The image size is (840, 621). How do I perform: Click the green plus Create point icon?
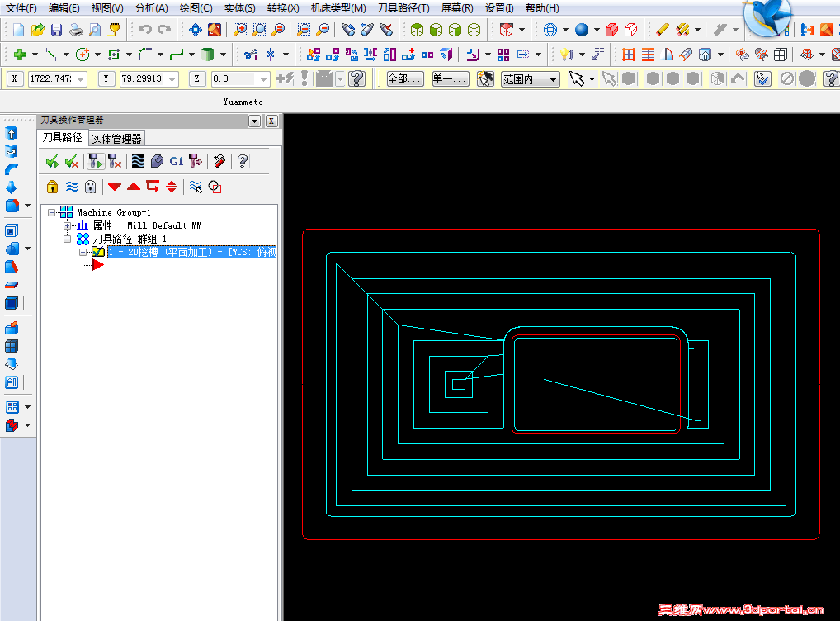click(19, 55)
